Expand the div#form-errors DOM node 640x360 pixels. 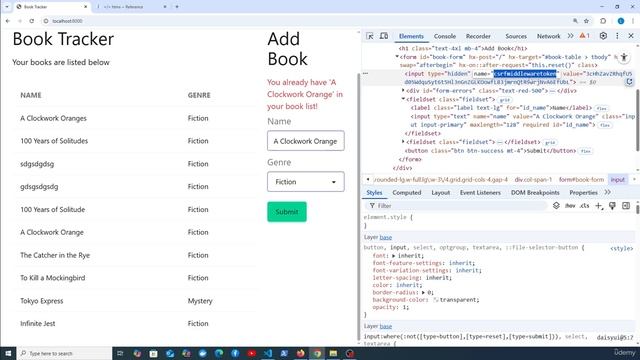[403, 91]
